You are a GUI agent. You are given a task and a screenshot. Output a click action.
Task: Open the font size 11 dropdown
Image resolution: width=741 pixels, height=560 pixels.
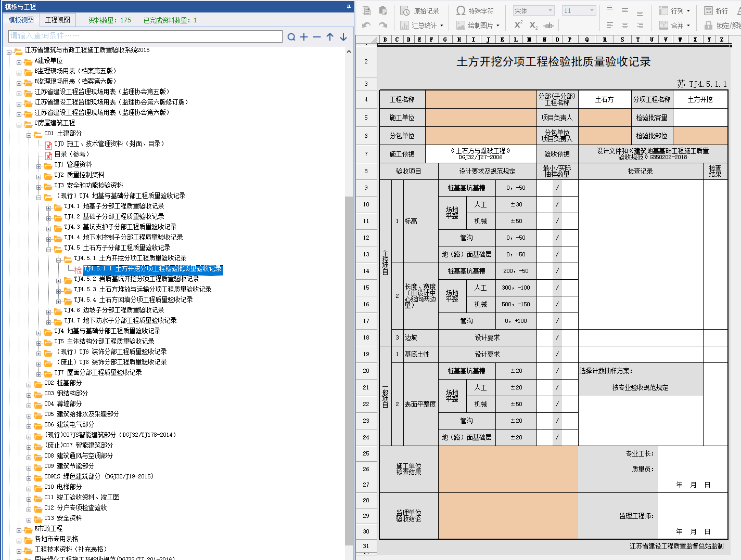[592, 11]
